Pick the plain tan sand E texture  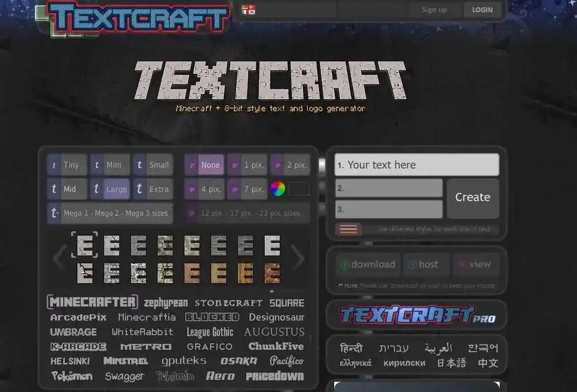tap(219, 273)
